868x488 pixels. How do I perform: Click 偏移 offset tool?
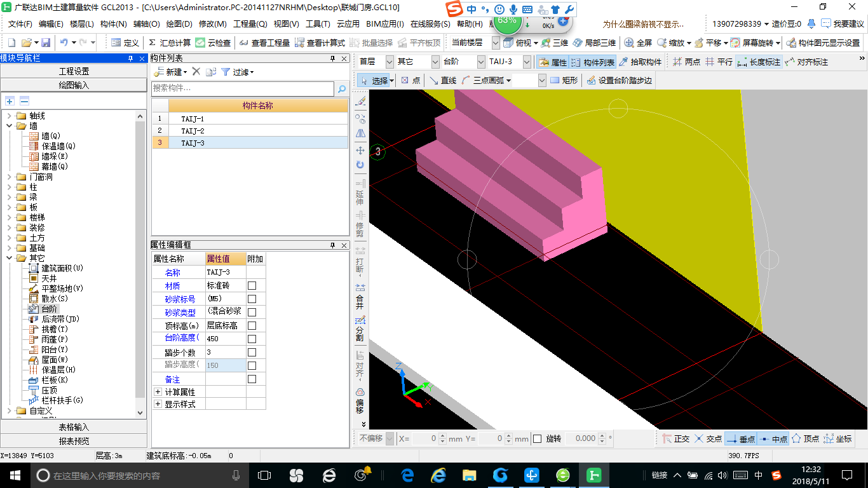pos(360,400)
